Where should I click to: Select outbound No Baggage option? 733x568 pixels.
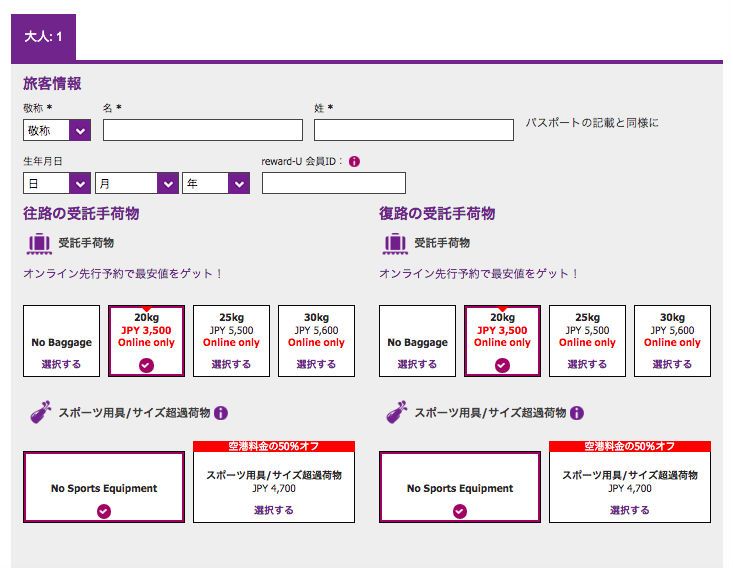point(62,364)
